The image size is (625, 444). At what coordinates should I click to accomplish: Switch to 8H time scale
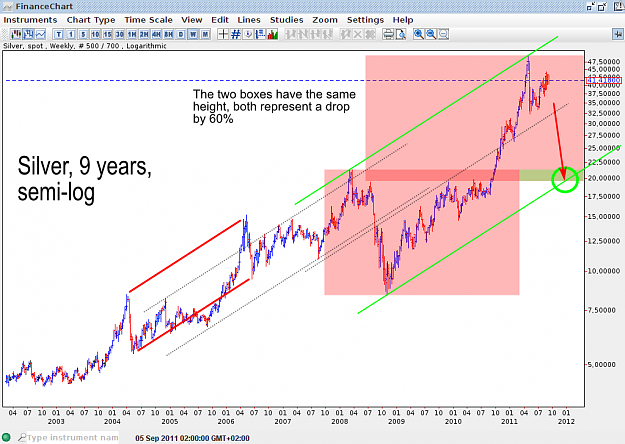pyautogui.click(x=169, y=35)
